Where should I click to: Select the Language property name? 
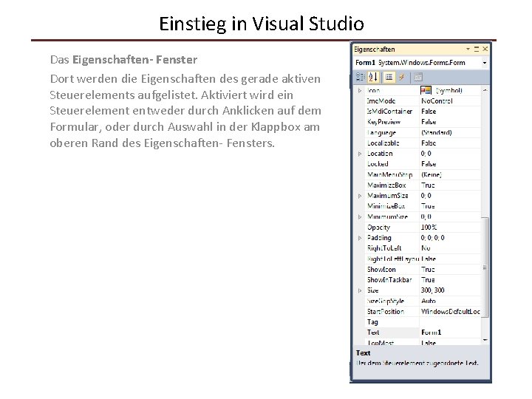(x=381, y=133)
